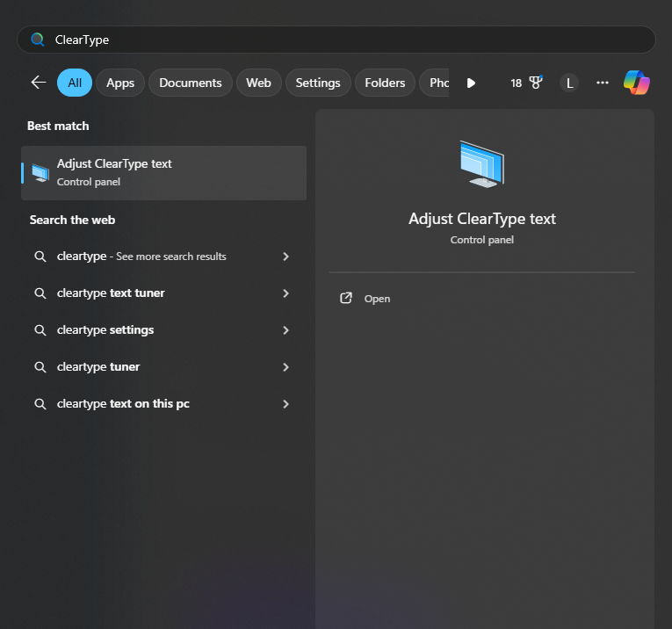Search web for 'cleartype tuner' suggestion

tap(98, 367)
